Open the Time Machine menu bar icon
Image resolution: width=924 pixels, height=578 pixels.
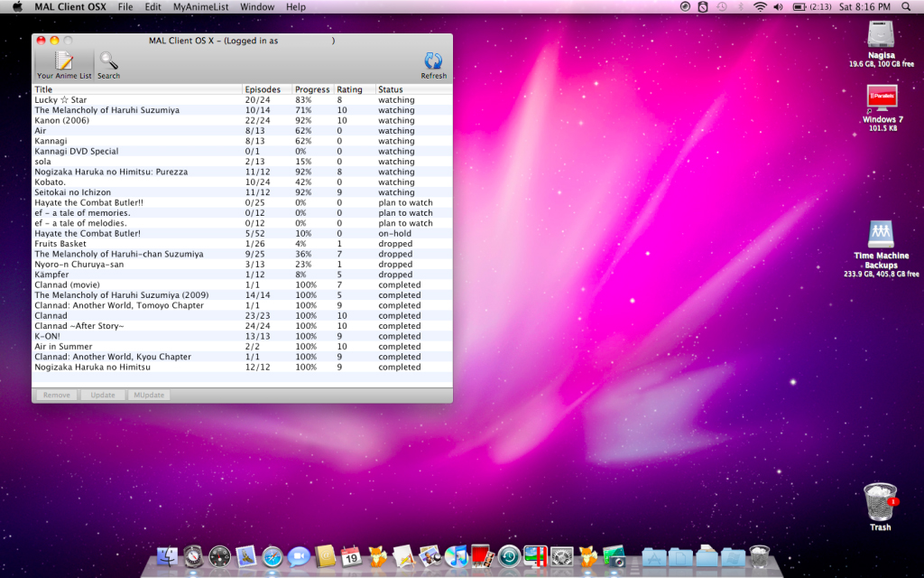click(722, 7)
